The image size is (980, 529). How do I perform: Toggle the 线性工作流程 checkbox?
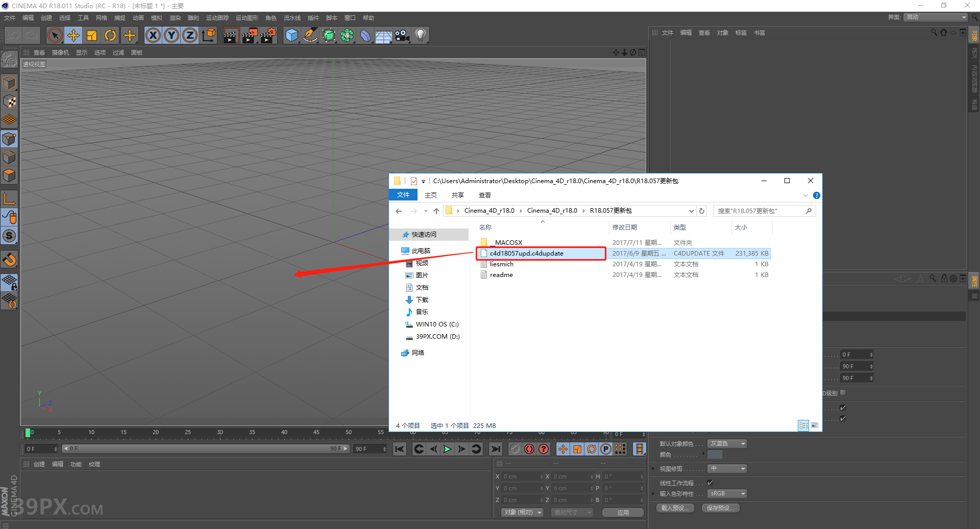[710, 483]
